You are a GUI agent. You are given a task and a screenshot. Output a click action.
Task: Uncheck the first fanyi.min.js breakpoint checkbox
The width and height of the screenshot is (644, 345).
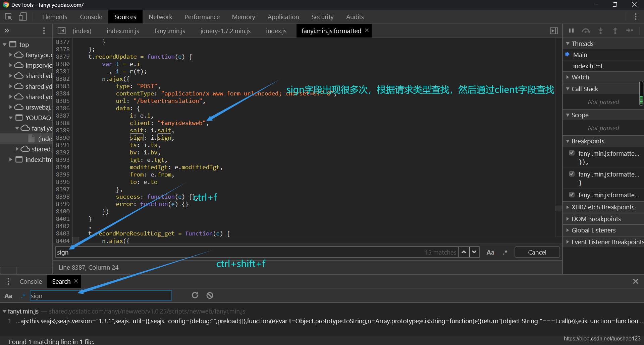click(x=572, y=153)
